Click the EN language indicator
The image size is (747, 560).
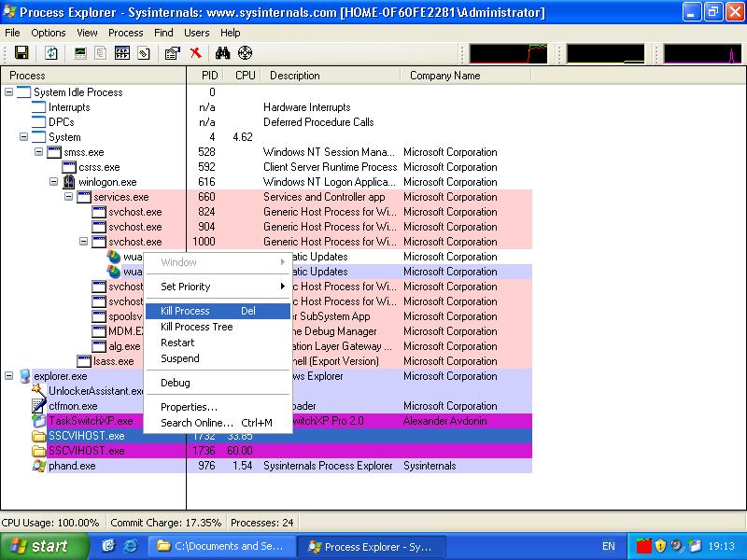[609, 546]
